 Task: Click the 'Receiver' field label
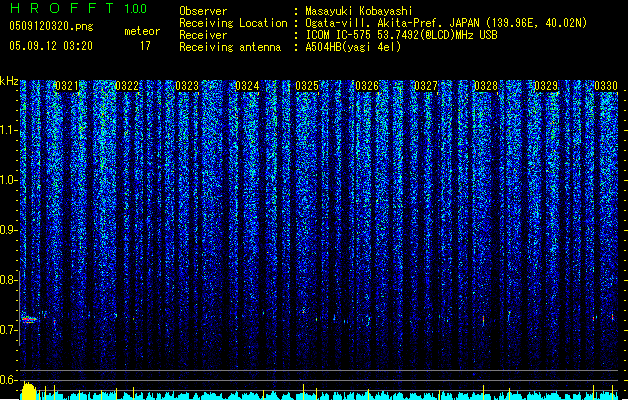pos(203,35)
